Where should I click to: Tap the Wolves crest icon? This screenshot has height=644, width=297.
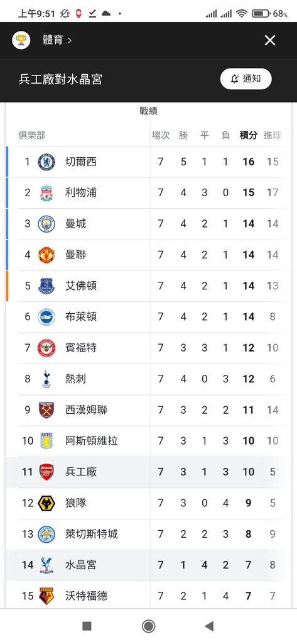point(46,503)
